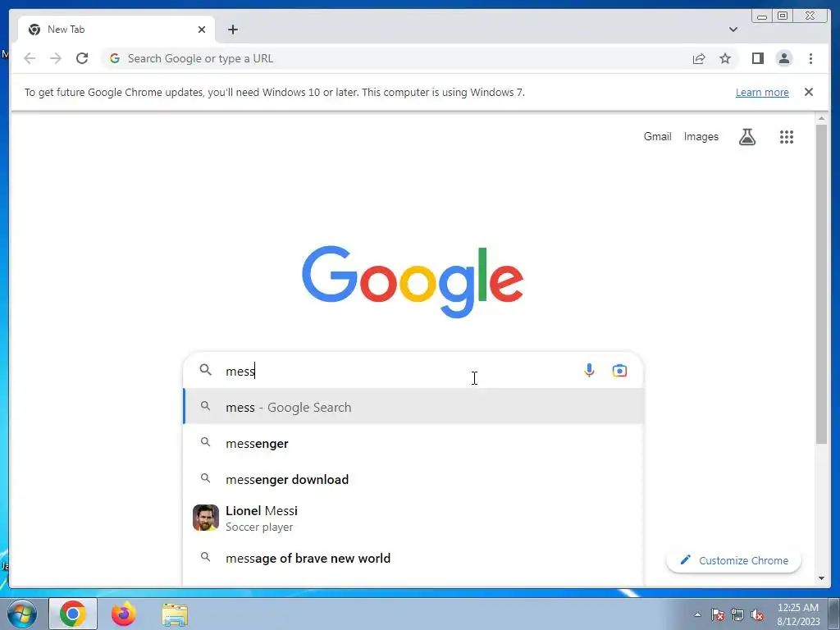840x630 pixels.
Task: Open Google Images link
Action: click(x=701, y=137)
